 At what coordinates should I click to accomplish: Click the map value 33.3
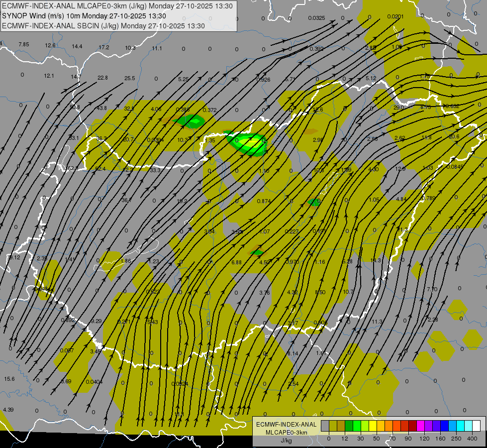pyautogui.click(x=155, y=170)
